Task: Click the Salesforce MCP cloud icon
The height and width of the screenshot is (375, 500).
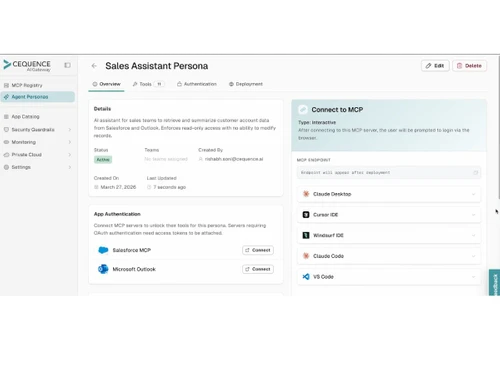Action: coord(103,250)
